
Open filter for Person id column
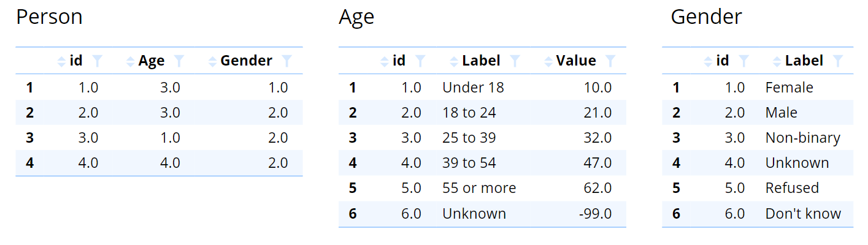pos(98,61)
